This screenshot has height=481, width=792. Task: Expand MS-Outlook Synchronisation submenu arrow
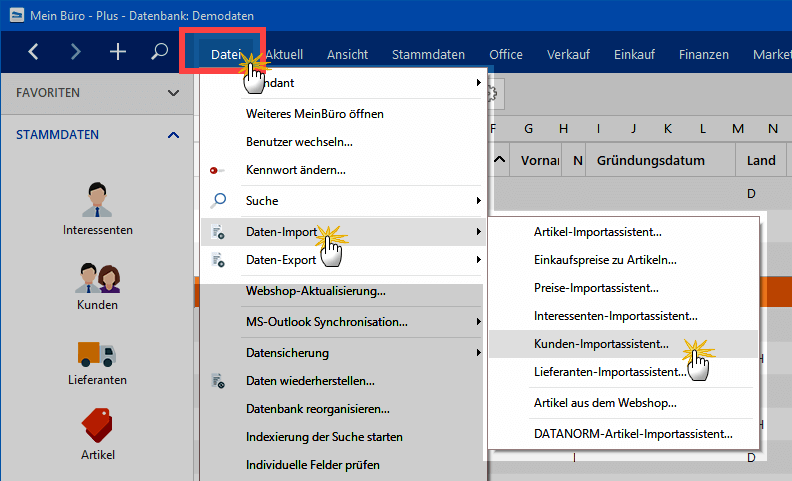(478, 322)
